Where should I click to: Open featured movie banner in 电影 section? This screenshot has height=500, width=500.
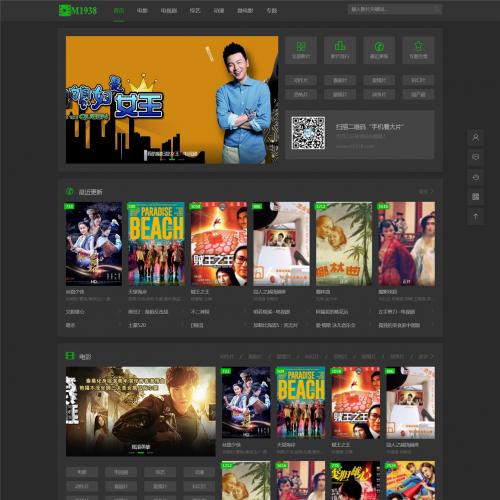[141, 412]
